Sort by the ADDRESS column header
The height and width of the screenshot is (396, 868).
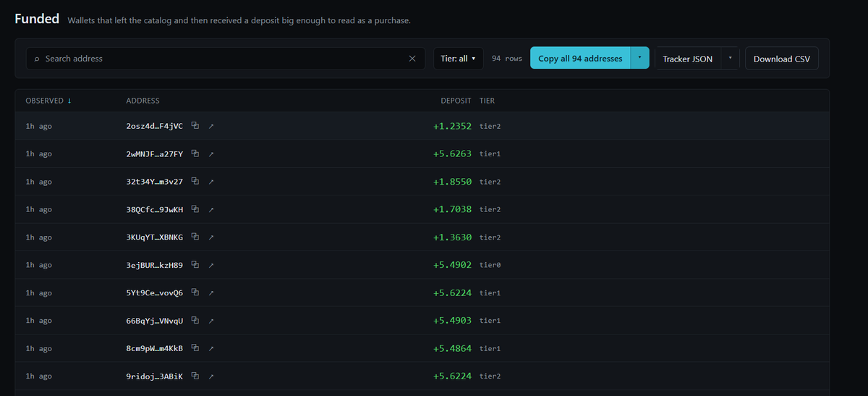(143, 101)
